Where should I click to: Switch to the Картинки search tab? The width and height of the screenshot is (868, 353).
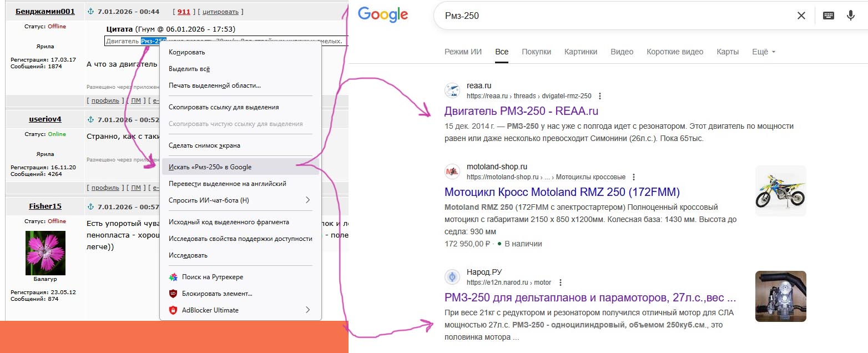[x=581, y=52]
